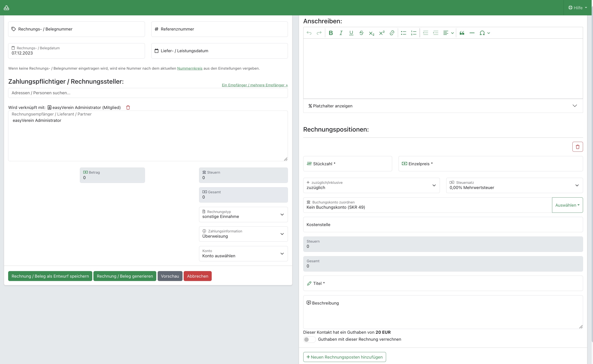Screen dimensions: 593x364
Task: Insert a block quote in the editor
Action: click(x=462, y=33)
